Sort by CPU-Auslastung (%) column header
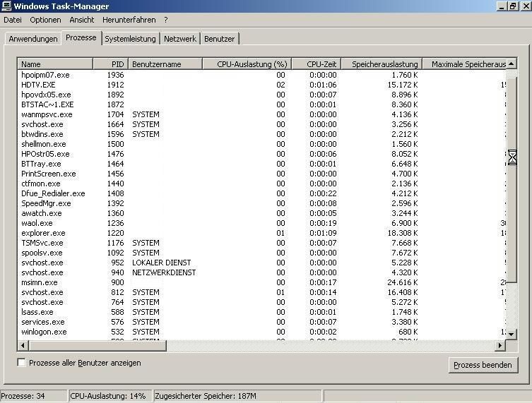The height and width of the screenshot is (403, 532). (x=247, y=64)
